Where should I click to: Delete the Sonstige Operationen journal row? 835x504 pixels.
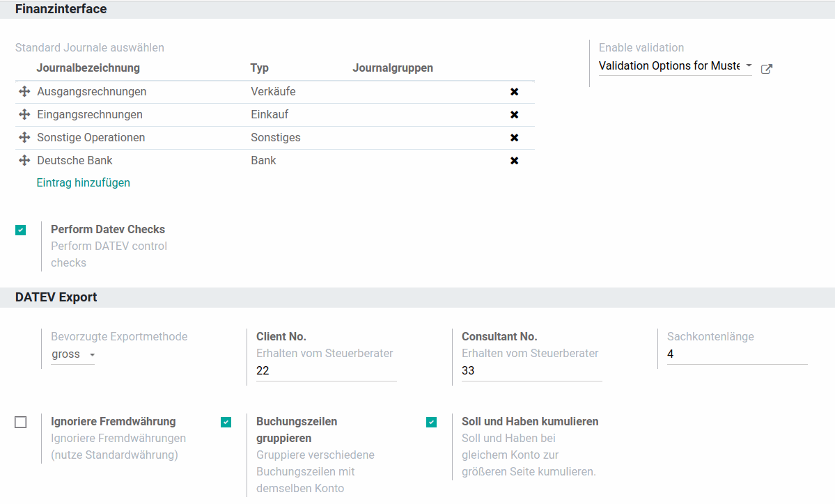coord(515,137)
